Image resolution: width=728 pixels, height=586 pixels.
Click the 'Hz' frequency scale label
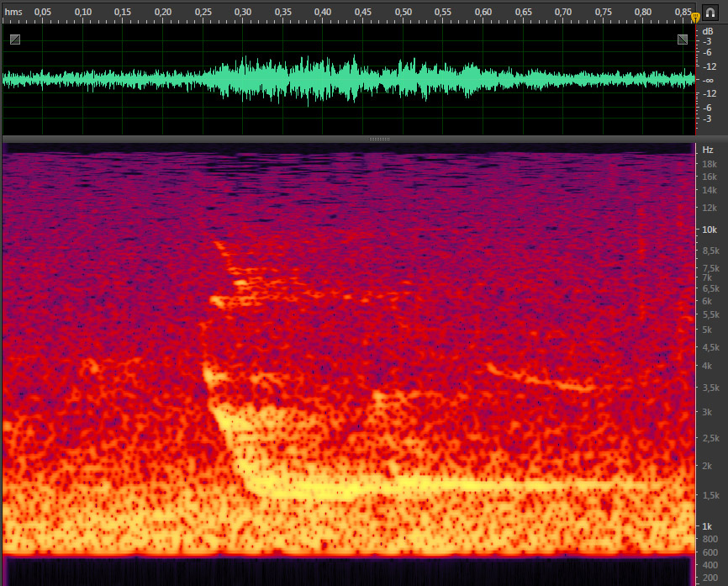tap(708, 150)
